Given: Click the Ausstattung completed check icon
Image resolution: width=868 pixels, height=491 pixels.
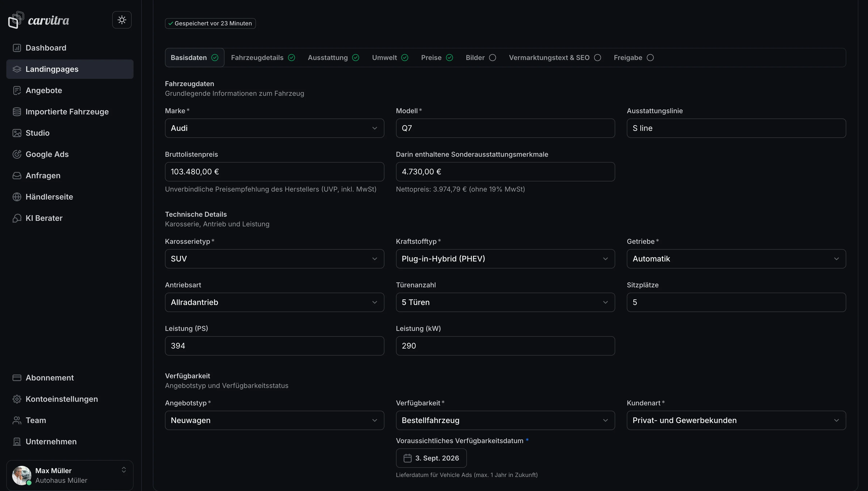Looking at the screenshot, I should coord(356,58).
